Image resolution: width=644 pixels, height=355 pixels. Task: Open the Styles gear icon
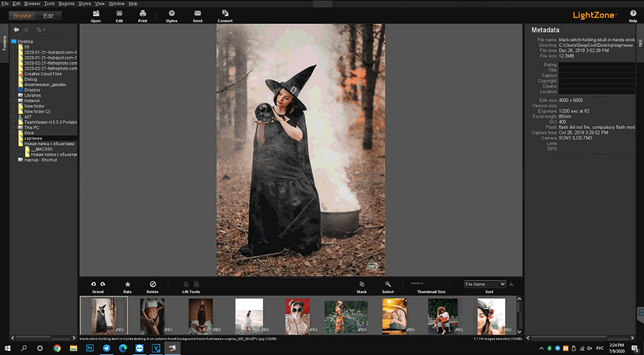pyautogui.click(x=172, y=13)
